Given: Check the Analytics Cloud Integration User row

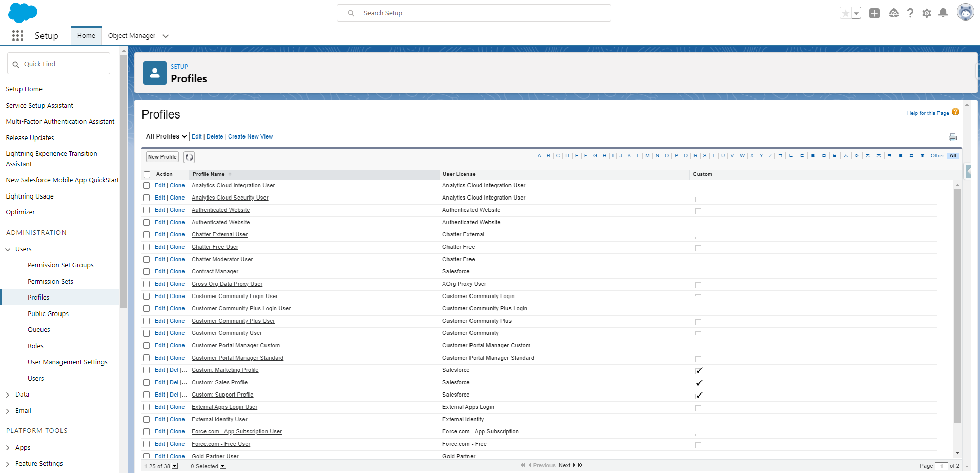Looking at the screenshot, I should (x=147, y=186).
